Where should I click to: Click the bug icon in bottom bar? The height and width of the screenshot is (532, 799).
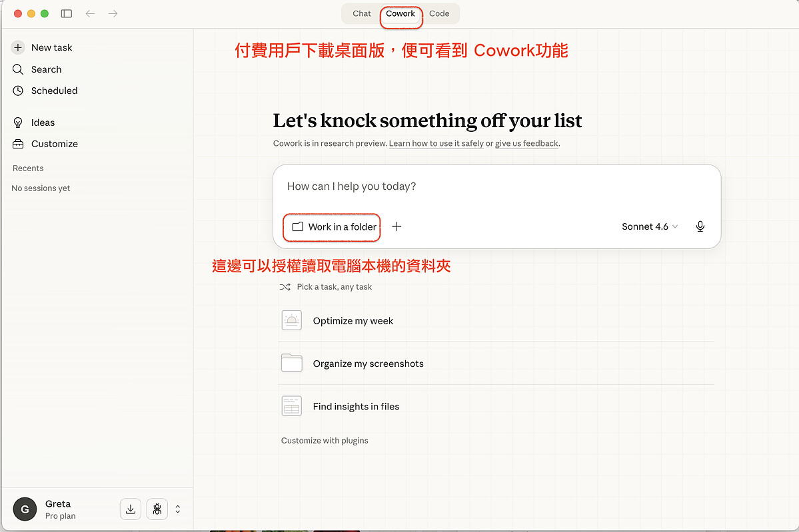[157, 509]
